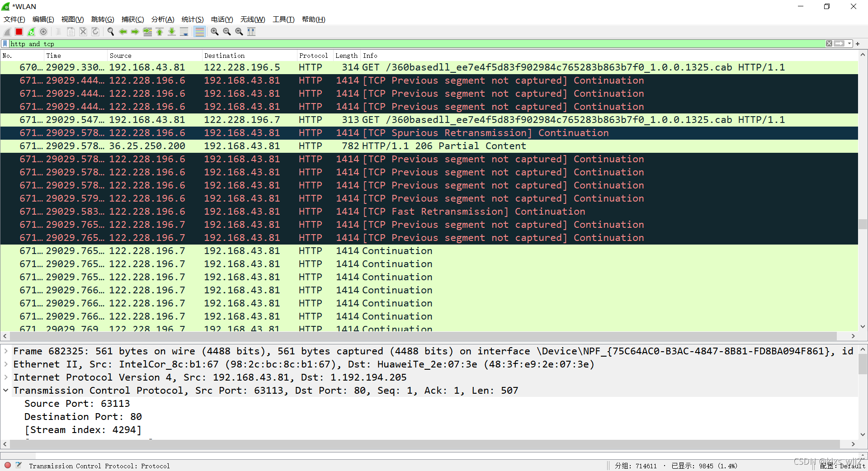Open capture options gear icon
This screenshot has height=471, width=868.
(x=43, y=32)
